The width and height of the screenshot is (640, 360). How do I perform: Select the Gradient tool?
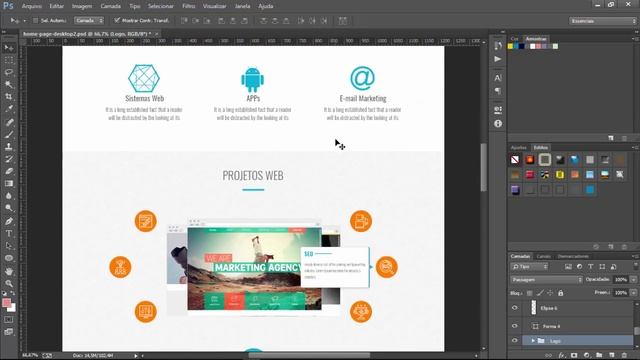click(9, 184)
